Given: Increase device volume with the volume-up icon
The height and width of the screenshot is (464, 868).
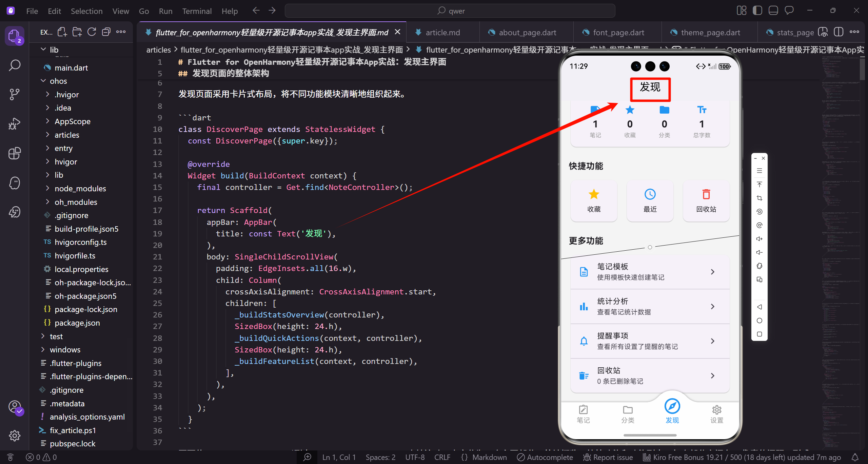Looking at the screenshot, I should tap(759, 238).
